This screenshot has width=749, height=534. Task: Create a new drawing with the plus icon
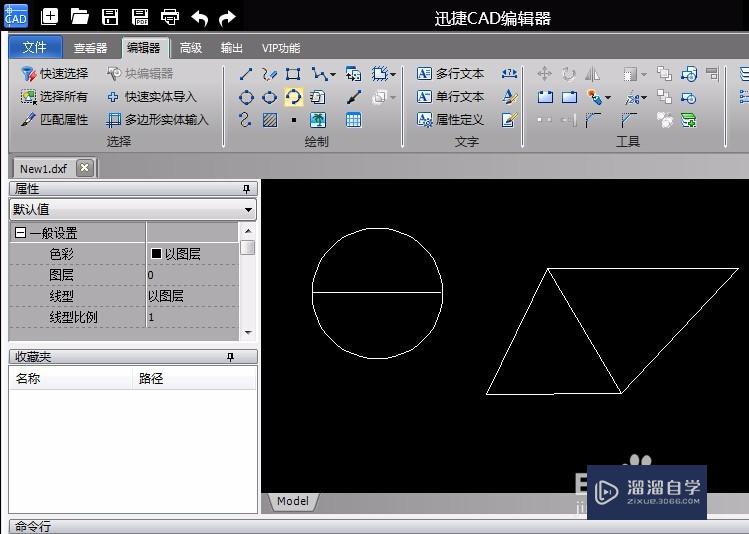50,17
